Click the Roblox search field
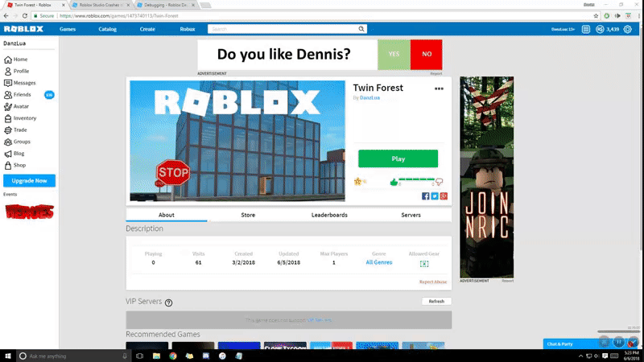Viewport: 644px width, 362px height. coord(283,29)
